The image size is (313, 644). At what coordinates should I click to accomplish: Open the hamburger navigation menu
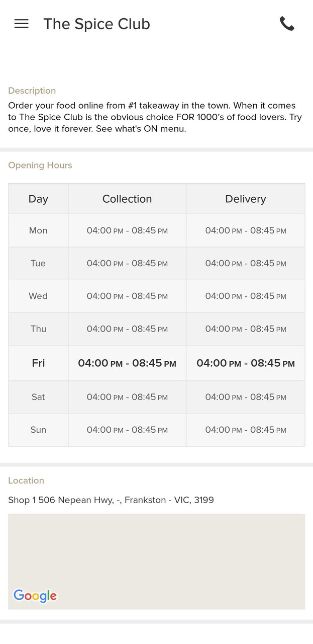(x=22, y=24)
